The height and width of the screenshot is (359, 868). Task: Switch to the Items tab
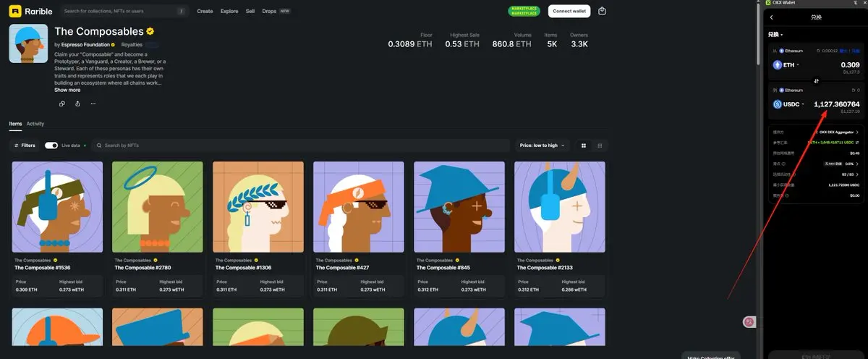(15, 124)
